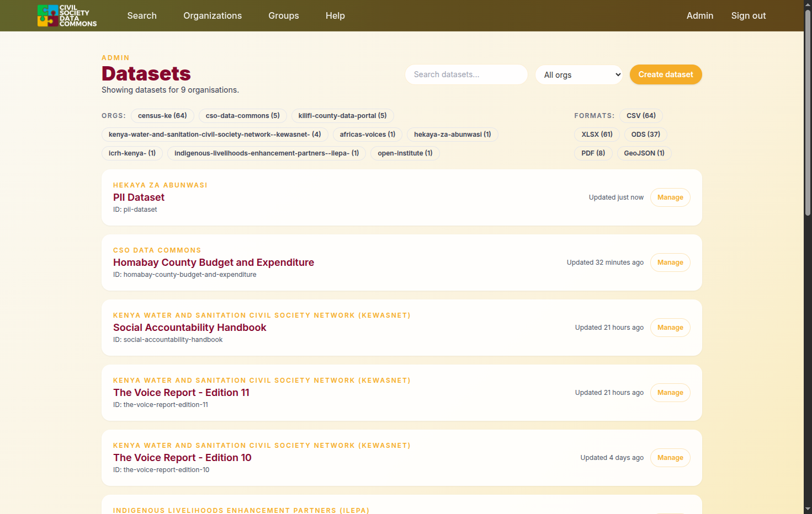Manage The Voice Report Edition 10
The image size is (812, 514).
click(x=670, y=458)
